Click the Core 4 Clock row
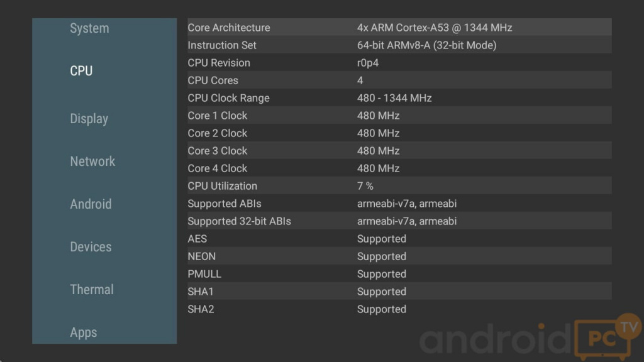The image size is (644, 362). tap(399, 168)
